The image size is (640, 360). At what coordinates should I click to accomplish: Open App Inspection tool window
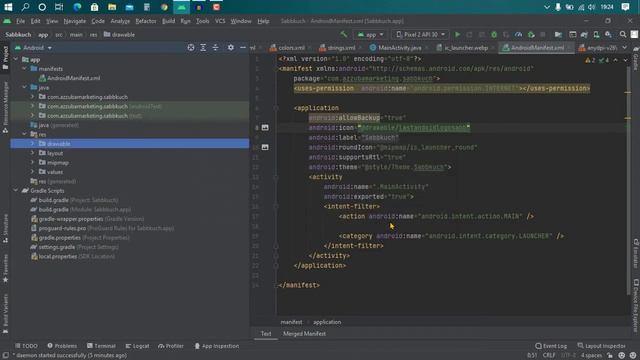pos(216,346)
